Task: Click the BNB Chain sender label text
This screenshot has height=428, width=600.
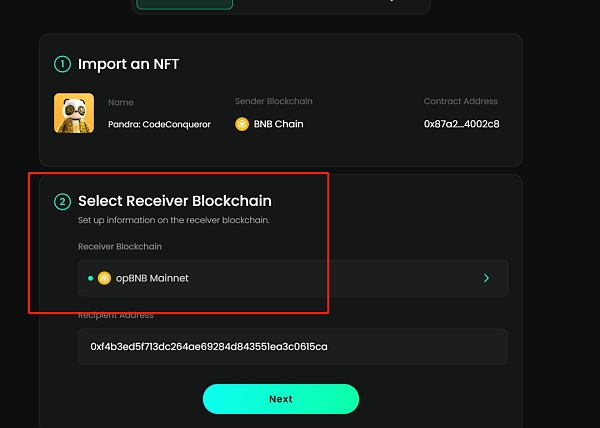Action: point(277,124)
